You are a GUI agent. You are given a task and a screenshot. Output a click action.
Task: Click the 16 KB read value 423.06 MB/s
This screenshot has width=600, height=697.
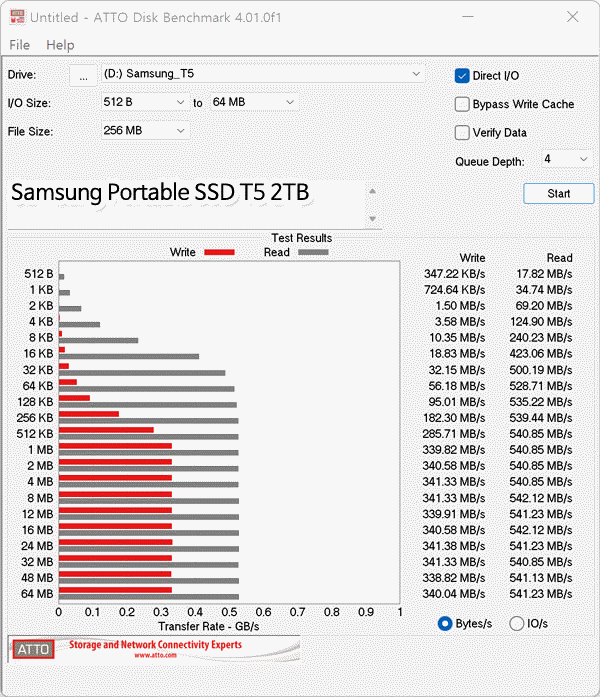point(541,354)
